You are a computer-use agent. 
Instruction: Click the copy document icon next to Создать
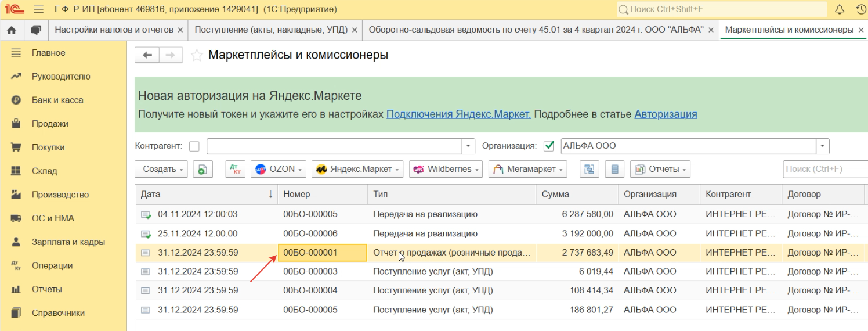pyautogui.click(x=202, y=169)
